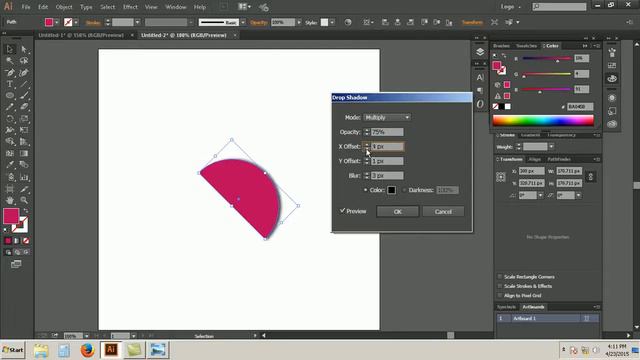Open the Effect menu
Screen dimensions: 640x360
tap(130, 7)
